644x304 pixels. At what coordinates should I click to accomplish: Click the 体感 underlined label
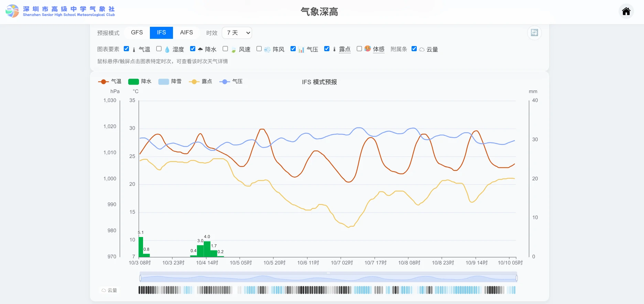coord(379,49)
